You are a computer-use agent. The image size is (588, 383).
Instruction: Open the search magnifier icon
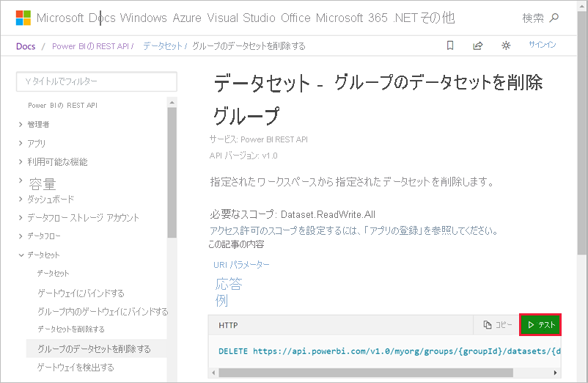tap(554, 18)
